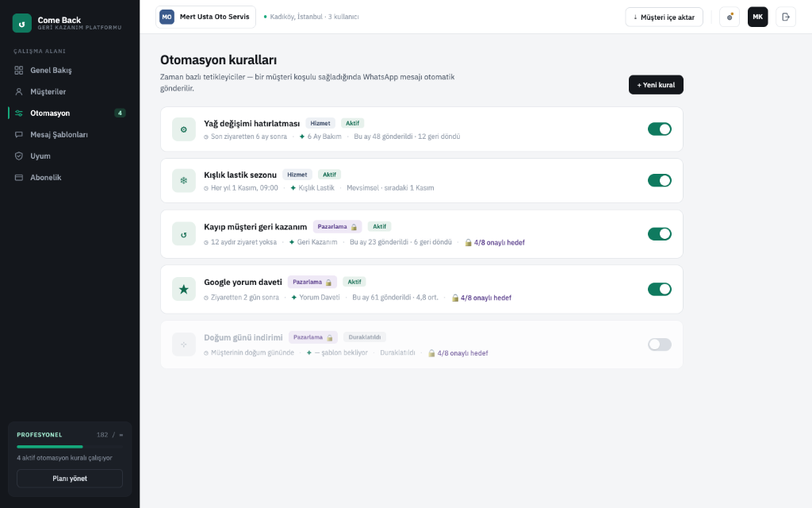Viewport: 812px width, 508px height.
Task: Click '12 aydır ziyaret yoksa' text
Action: click(x=244, y=243)
